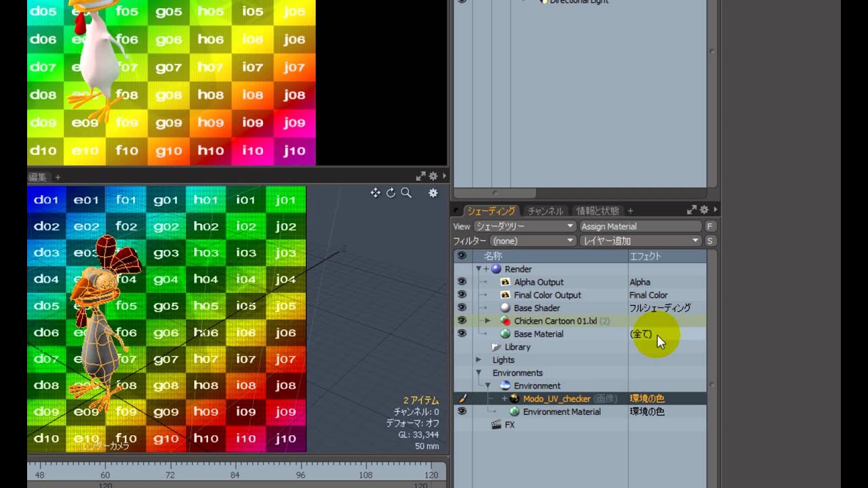Select the viewport pan/move icon
868x488 pixels.
point(375,193)
